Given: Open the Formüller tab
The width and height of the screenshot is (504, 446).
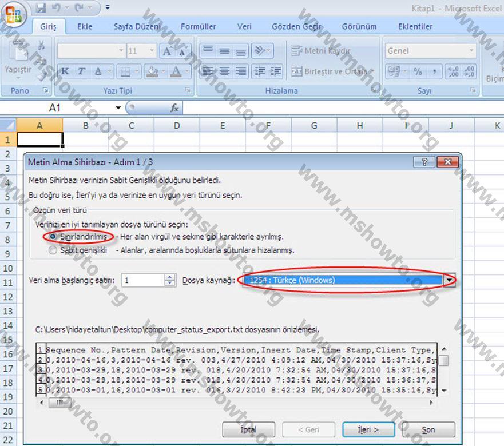Looking at the screenshot, I should [x=199, y=27].
